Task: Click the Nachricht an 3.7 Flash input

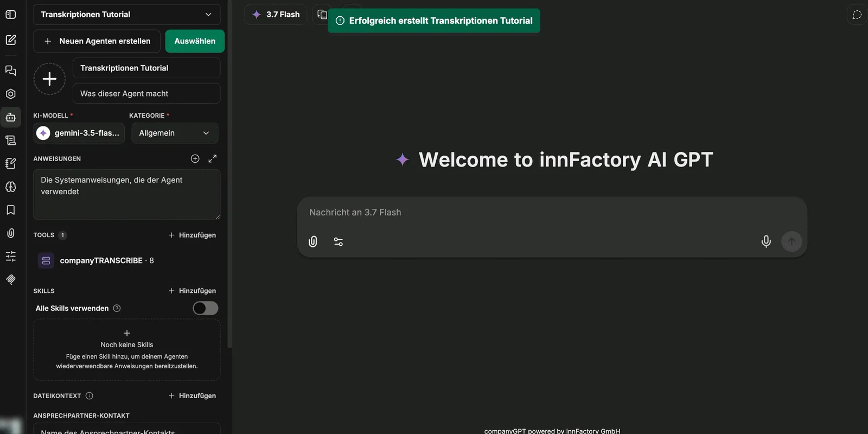Action: [x=552, y=213]
